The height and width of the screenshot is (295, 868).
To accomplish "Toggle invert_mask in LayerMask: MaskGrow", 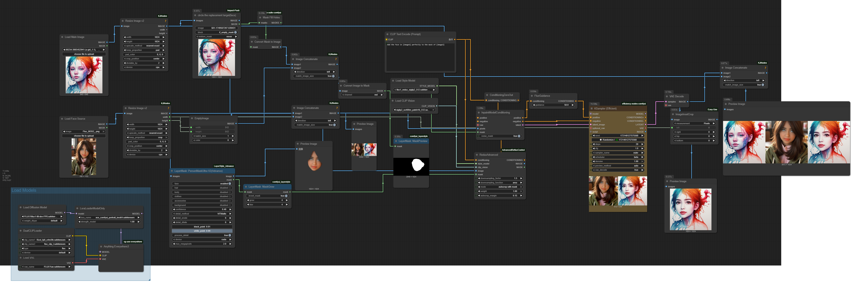I will tap(268, 196).
